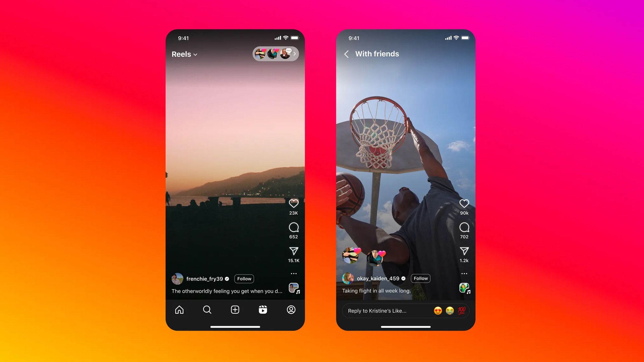The image size is (644, 362).
Task: Tap the back arrow on With Friends screen
Action: pyautogui.click(x=346, y=54)
